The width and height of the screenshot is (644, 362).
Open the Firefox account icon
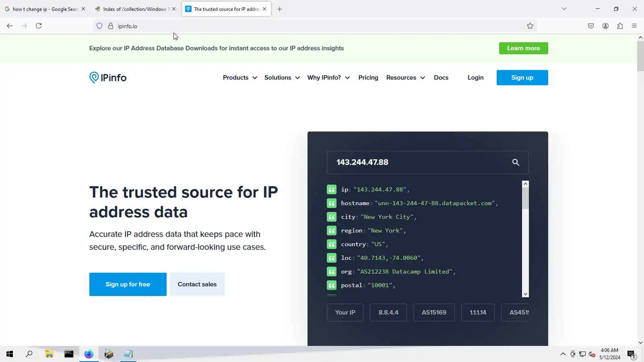click(605, 26)
